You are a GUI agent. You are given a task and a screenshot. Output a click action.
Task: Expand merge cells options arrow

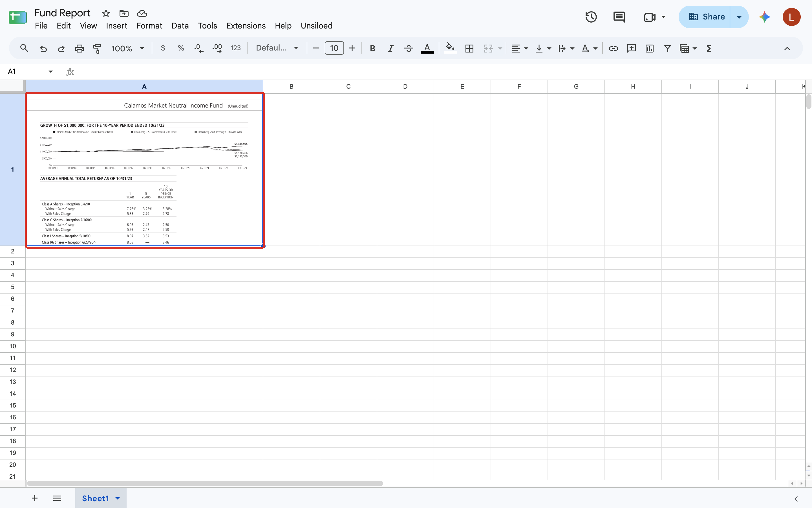(x=500, y=48)
